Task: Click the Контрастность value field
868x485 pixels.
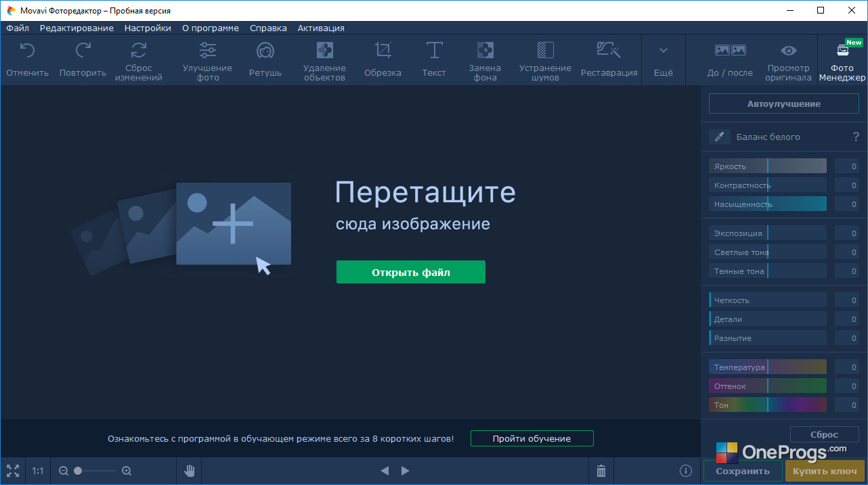Action: point(847,185)
